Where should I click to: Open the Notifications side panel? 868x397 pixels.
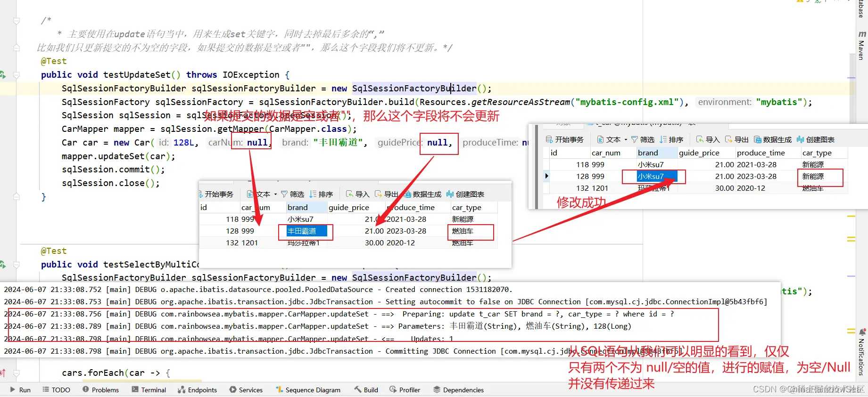click(862, 357)
